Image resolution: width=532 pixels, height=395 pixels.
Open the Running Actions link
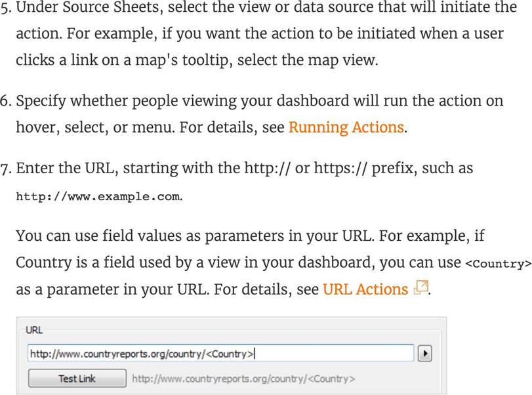coord(346,127)
